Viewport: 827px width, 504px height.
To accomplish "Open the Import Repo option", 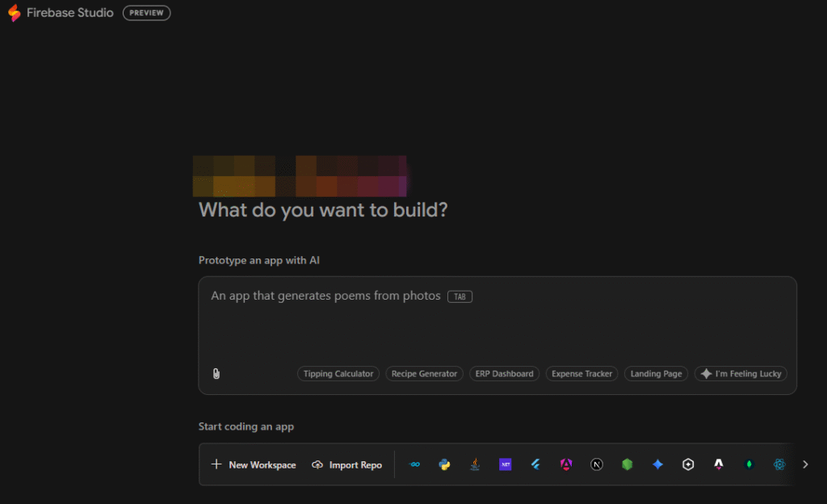I will pos(347,464).
